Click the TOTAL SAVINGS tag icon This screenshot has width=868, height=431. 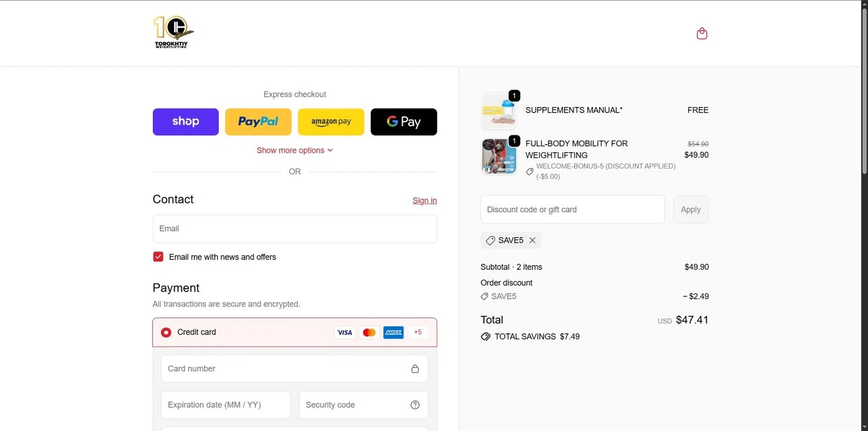point(486,336)
